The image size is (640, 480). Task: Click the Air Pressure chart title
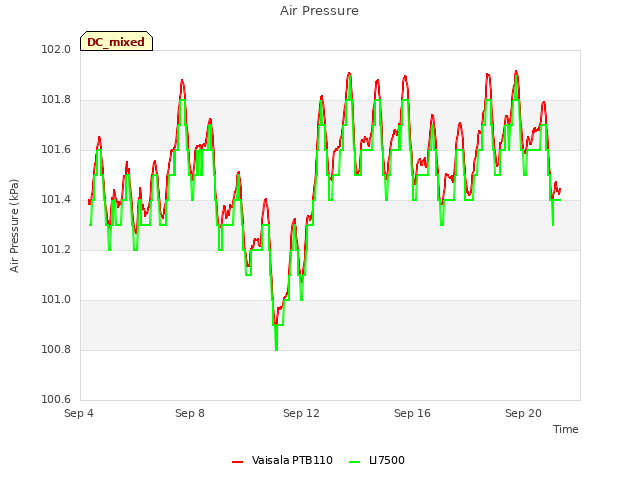[319, 11]
